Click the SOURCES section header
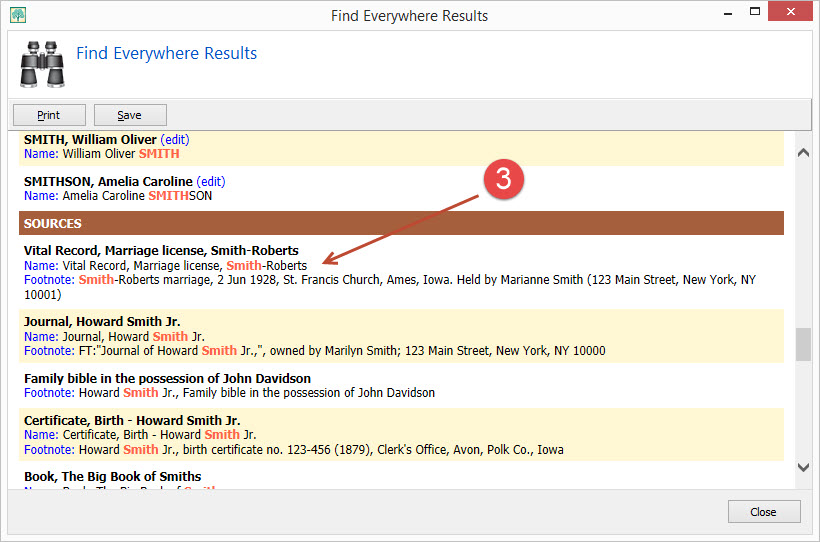Screen dimensions: 820x542 [x=401, y=223]
